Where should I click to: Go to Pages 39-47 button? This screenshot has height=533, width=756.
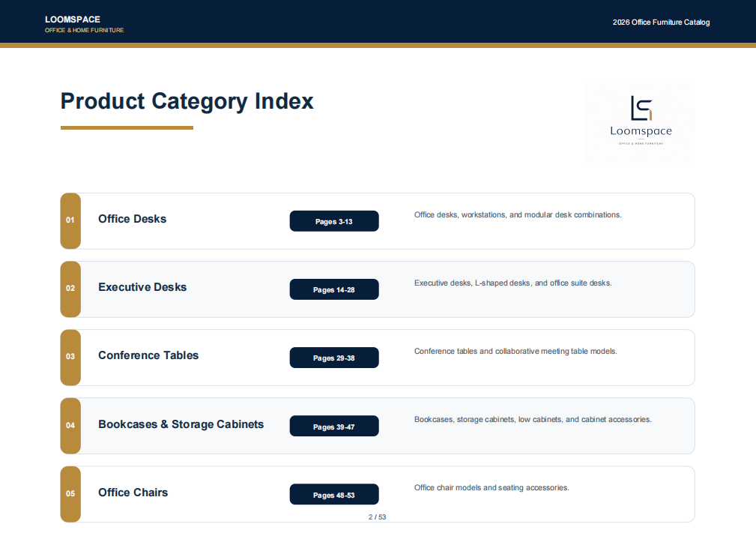point(334,427)
